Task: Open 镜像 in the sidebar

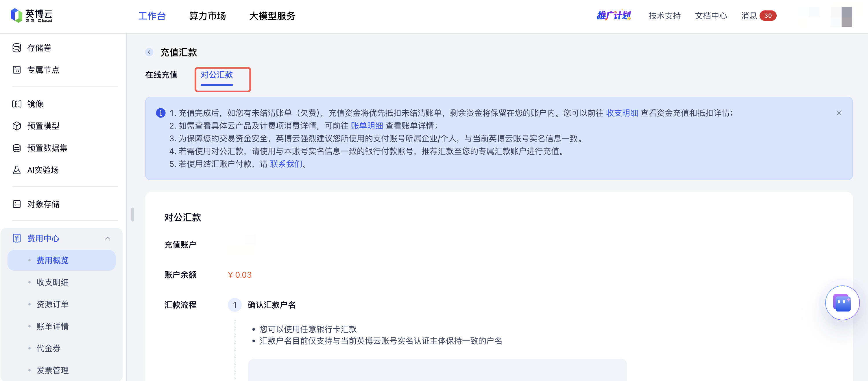Action: click(x=35, y=104)
